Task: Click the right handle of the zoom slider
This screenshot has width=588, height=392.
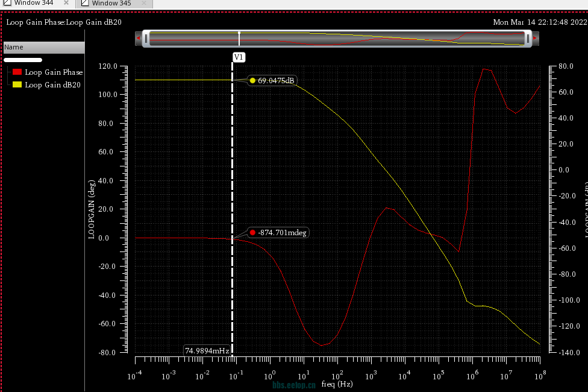Action: [528, 39]
